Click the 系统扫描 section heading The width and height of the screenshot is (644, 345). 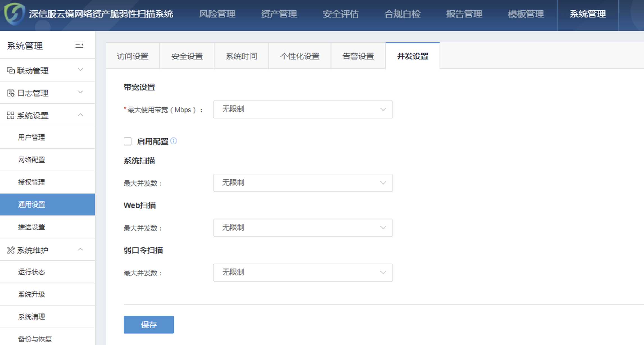(139, 161)
